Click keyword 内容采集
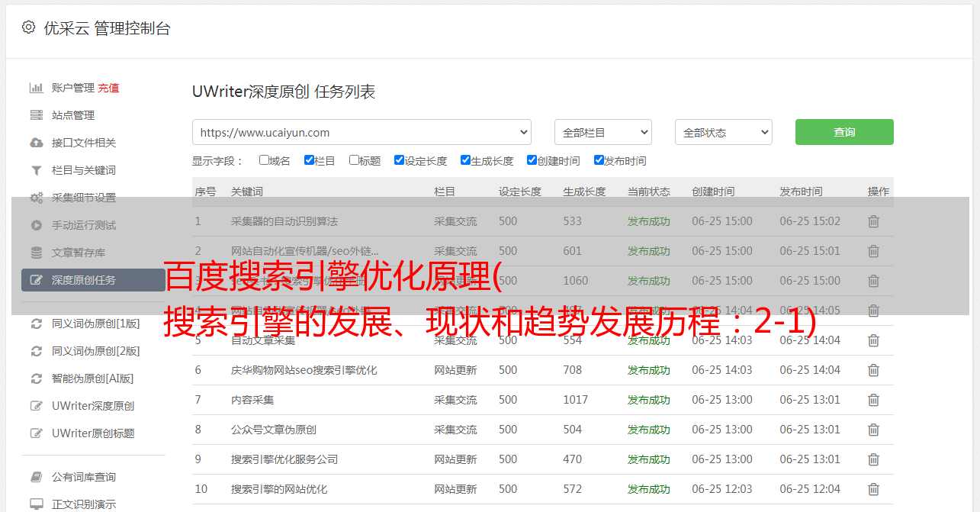The height and width of the screenshot is (512, 980). (252, 400)
